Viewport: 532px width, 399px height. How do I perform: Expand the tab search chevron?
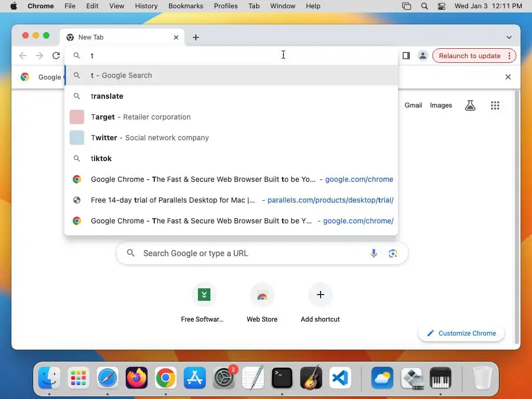tap(509, 37)
